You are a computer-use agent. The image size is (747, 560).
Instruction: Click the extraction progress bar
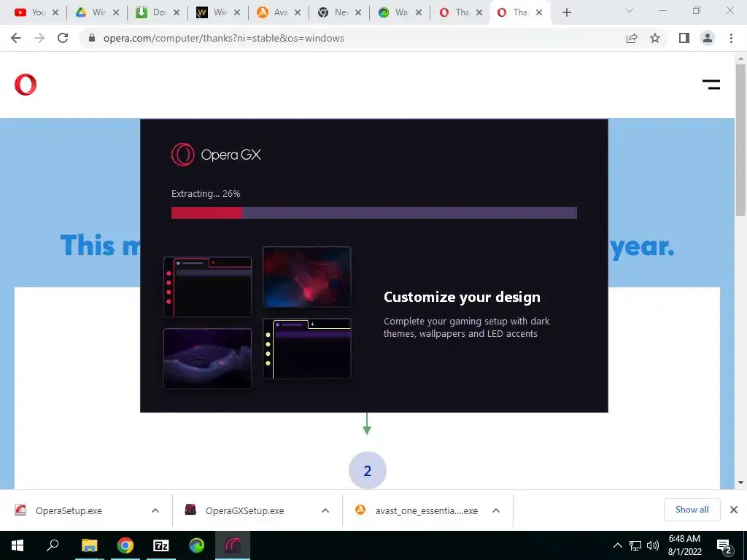click(374, 213)
